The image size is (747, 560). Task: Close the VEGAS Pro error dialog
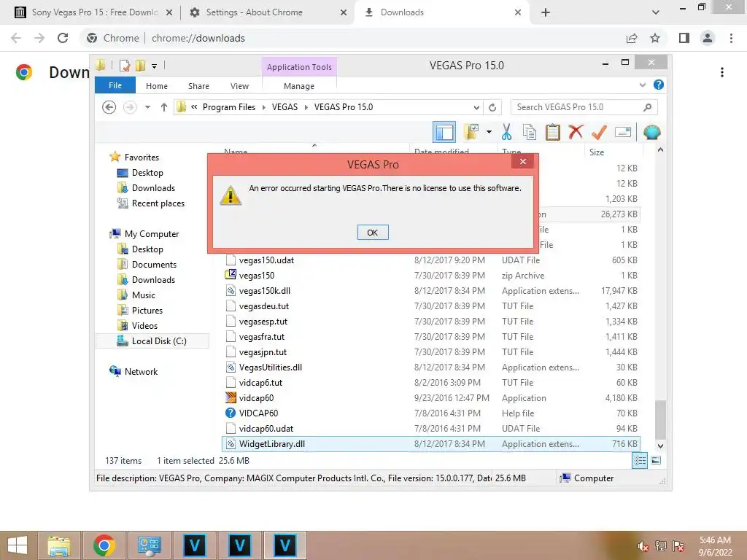[x=522, y=161]
